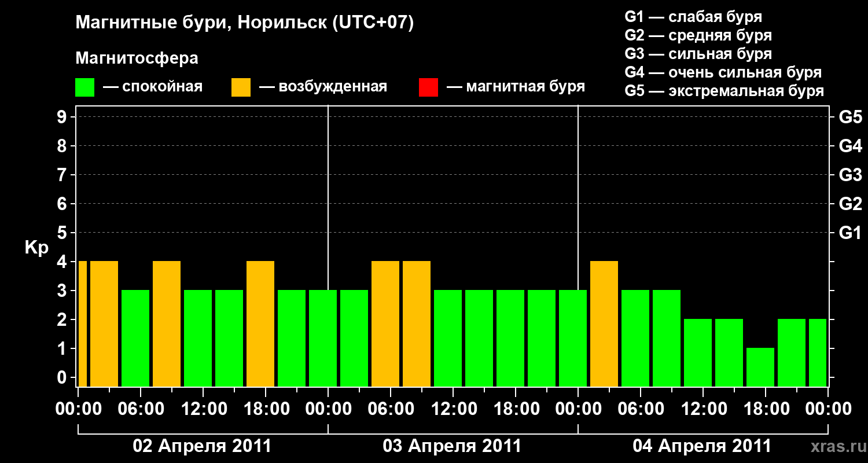The width and height of the screenshot is (868, 463).
Task: Click the only orange bar on 04 Апреля
Action: pos(604,324)
